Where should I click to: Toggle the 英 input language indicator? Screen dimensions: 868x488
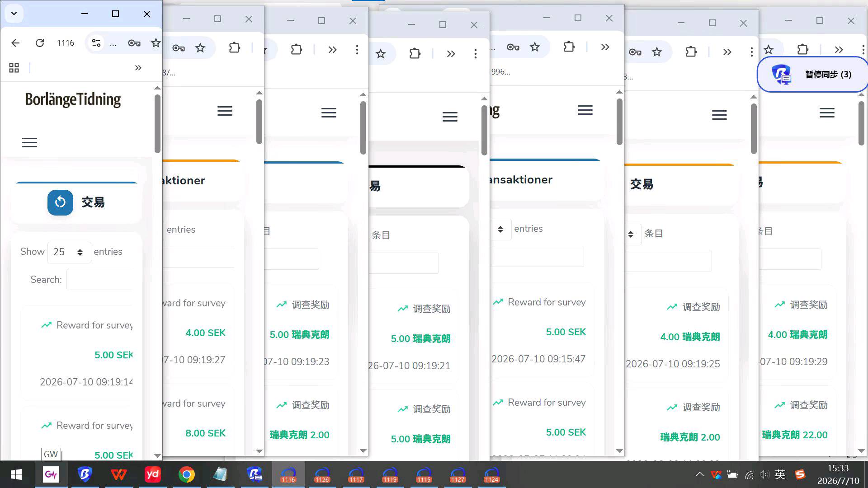(780, 474)
